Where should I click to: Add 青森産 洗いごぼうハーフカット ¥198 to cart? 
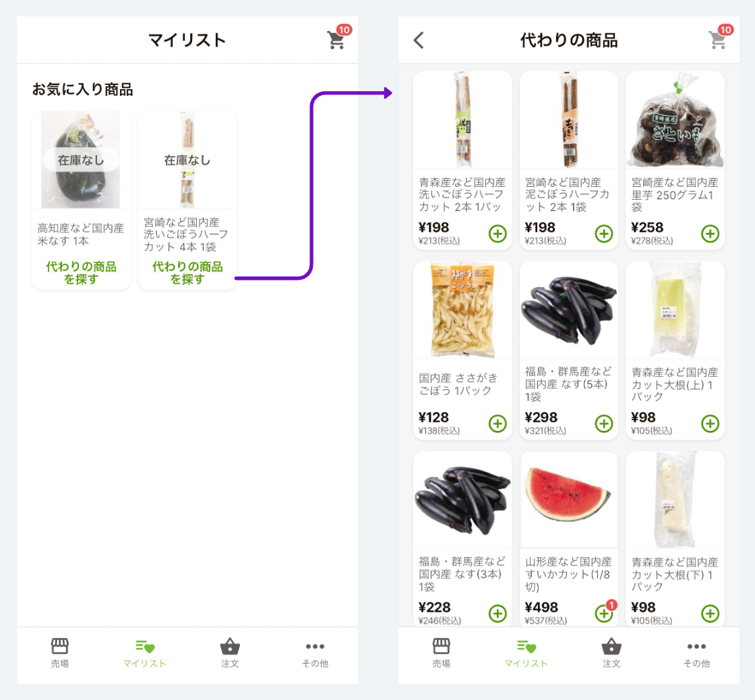(x=497, y=233)
